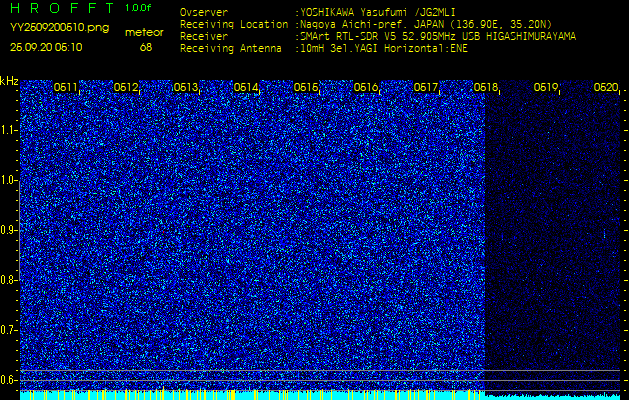Click the Ovserver field label
Image resolution: width=629 pixels, height=400 pixels.
(x=204, y=12)
